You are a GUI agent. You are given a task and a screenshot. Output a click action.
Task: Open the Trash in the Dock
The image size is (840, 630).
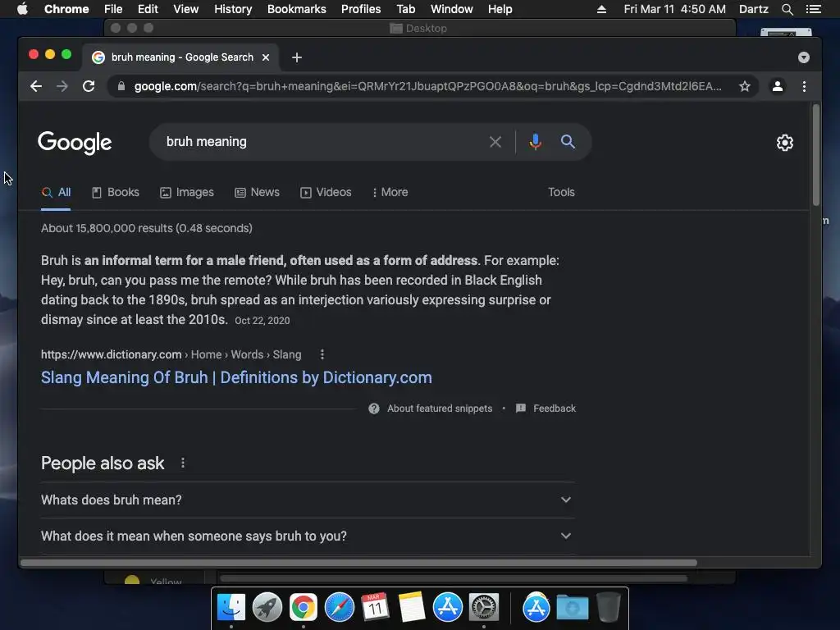[609, 608]
